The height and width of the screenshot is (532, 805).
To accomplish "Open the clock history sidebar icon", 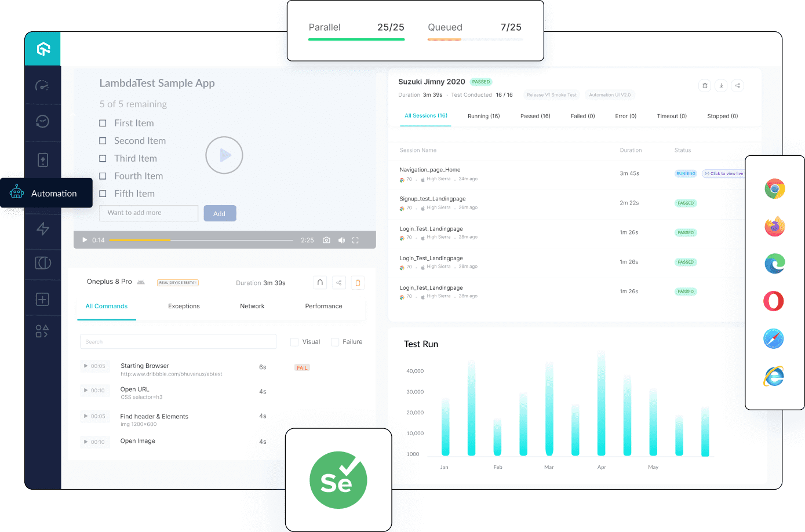I will [x=42, y=121].
